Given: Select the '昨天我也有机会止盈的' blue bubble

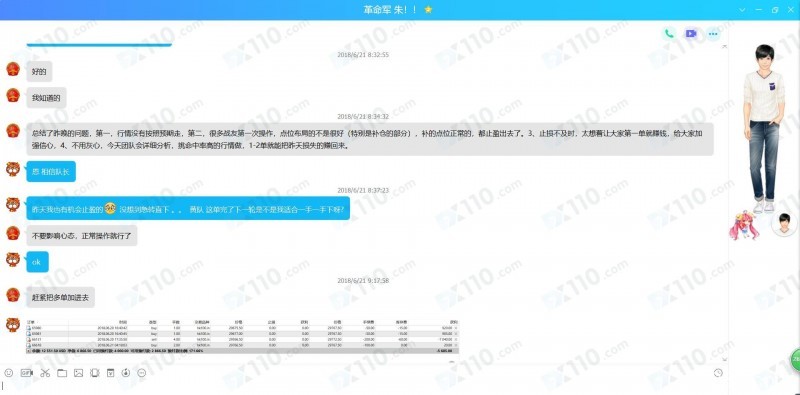Looking at the screenshot, I should [188, 209].
